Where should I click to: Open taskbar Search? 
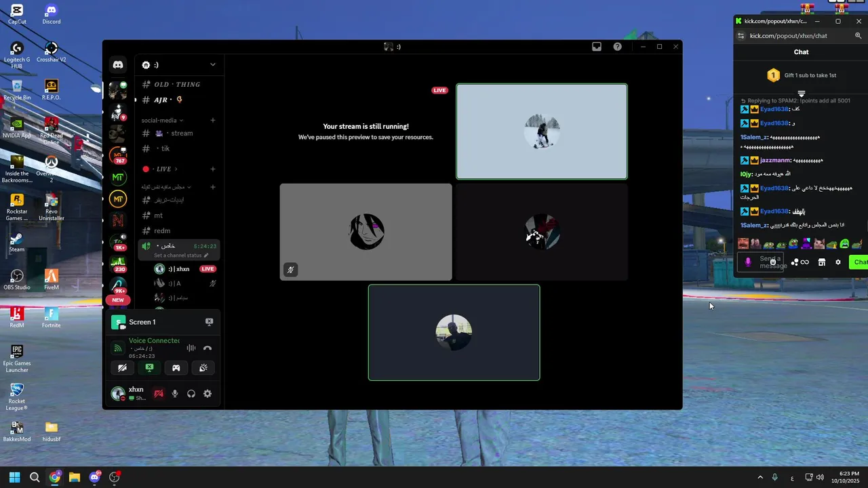[35, 477]
